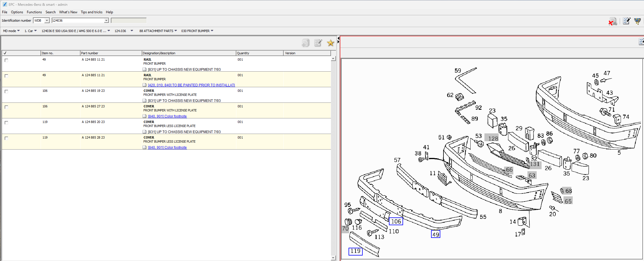644x261 pixels.
Task: Click the notes icon at the diagram panel's right edge
Action: tap(641, 42)
